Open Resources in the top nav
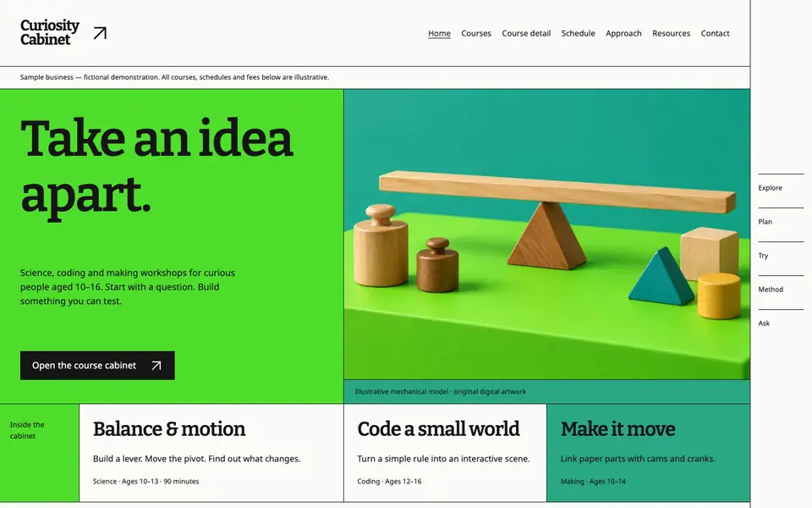812x508 pixels. pos(671,33)
